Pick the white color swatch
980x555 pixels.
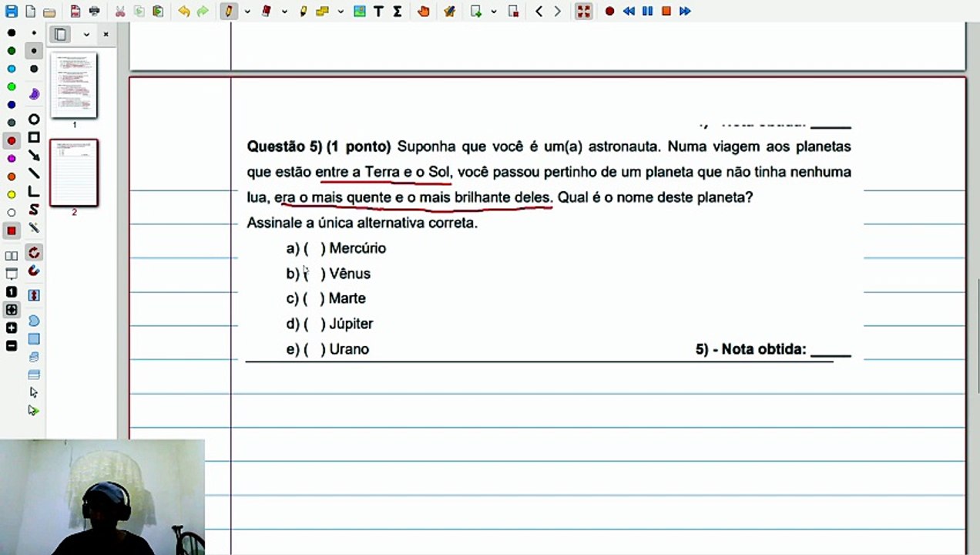12,213
